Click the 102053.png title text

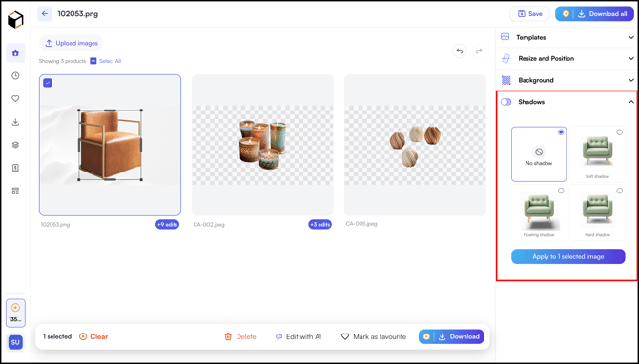(78, 14)
